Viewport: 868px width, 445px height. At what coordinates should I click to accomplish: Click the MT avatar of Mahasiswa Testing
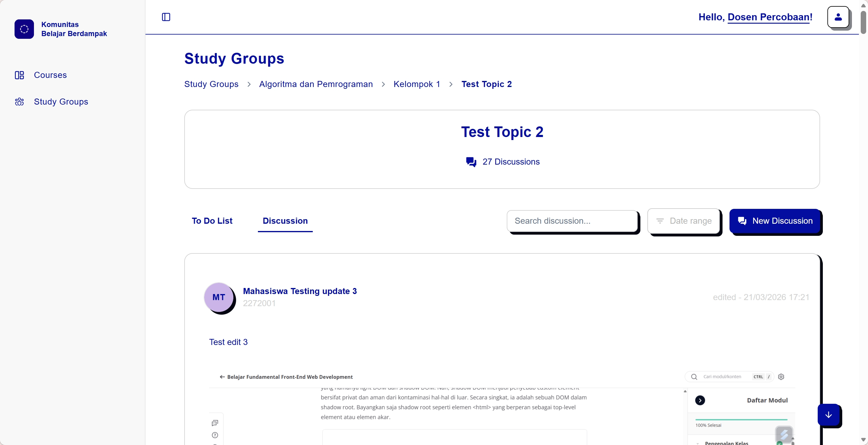pos(219,297)
